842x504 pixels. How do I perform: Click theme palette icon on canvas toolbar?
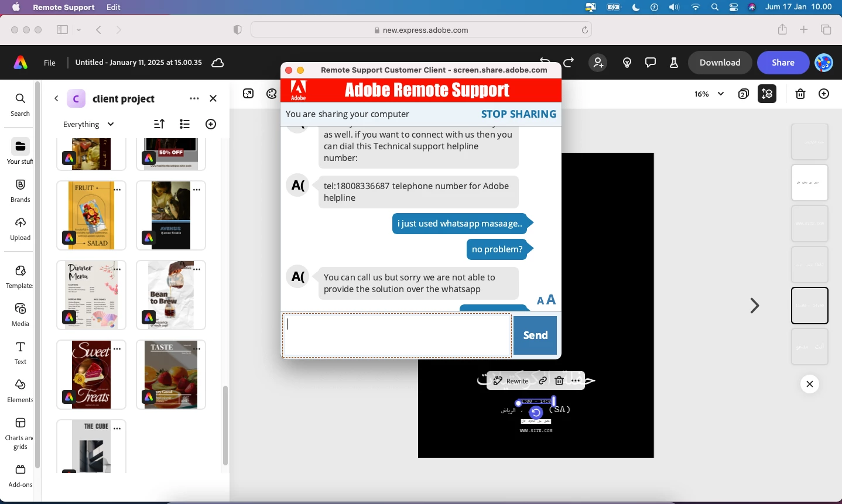click(x=271, y=94)
